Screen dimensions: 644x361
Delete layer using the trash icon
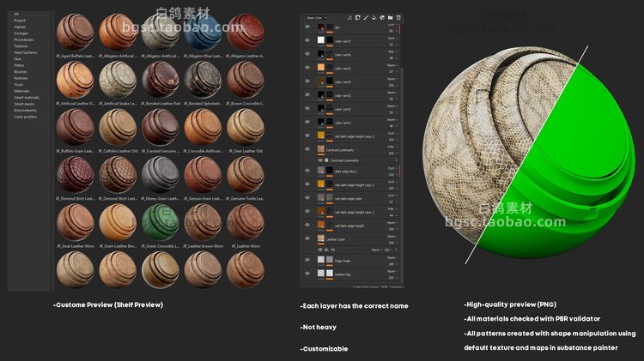(398, 18)
